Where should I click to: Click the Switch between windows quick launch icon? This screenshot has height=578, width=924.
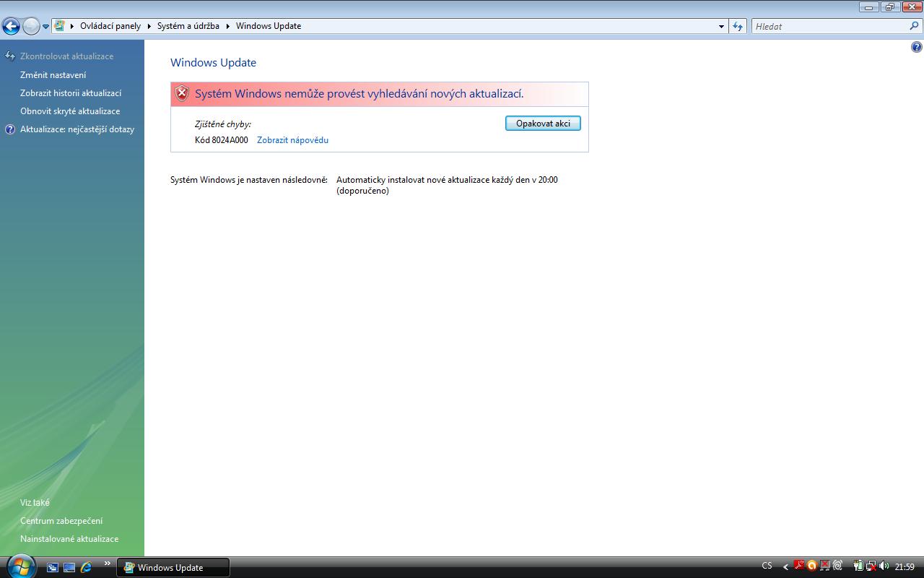click(53, 567)
